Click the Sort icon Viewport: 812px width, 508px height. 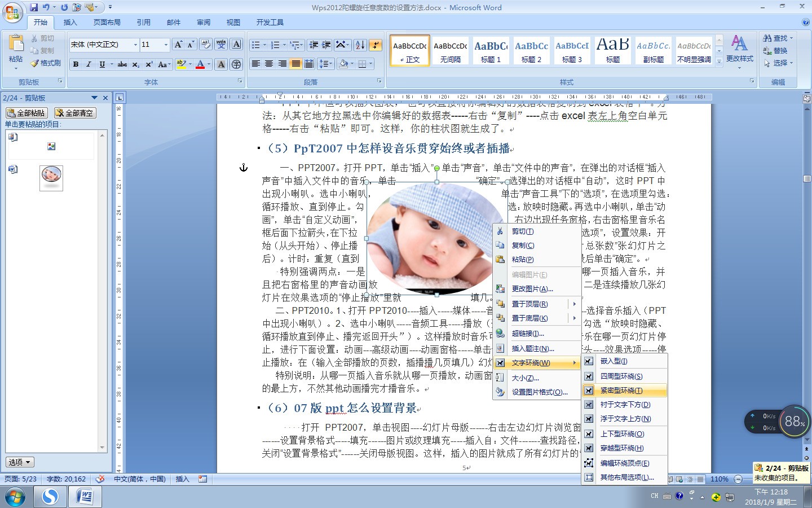pos(360,45)
